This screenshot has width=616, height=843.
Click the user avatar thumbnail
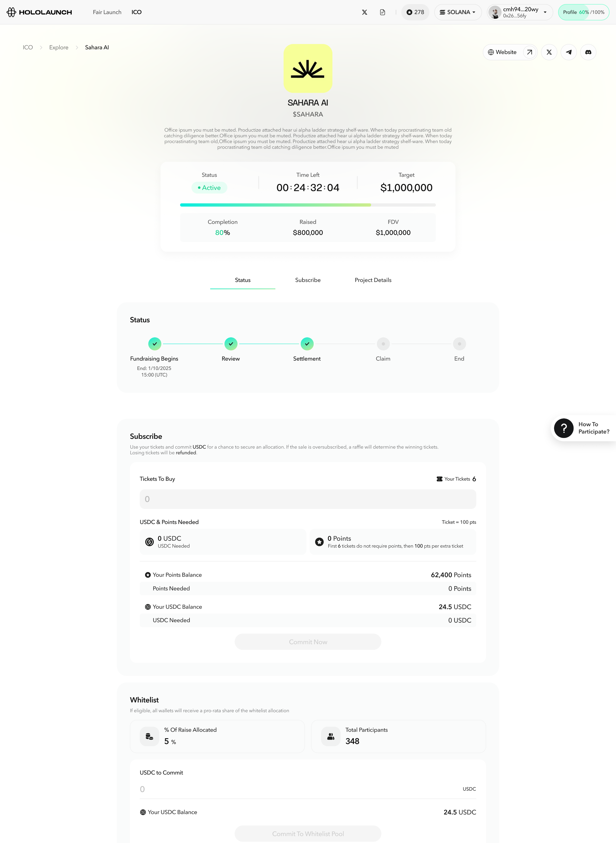495,12
